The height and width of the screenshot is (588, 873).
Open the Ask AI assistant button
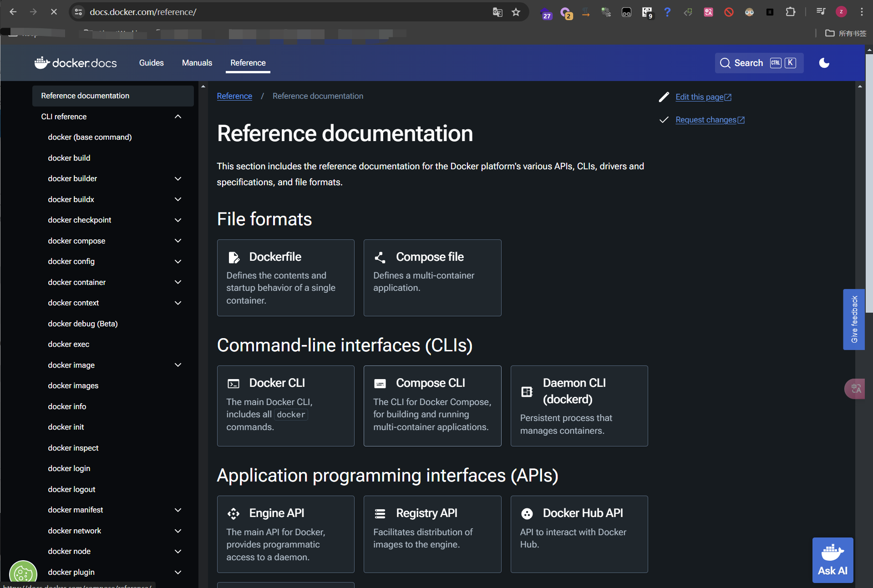[832, 560]
